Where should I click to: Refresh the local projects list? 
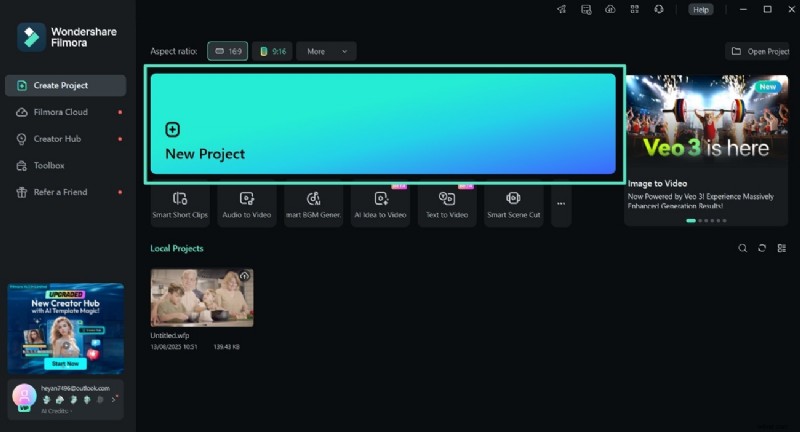click(762, 248)
